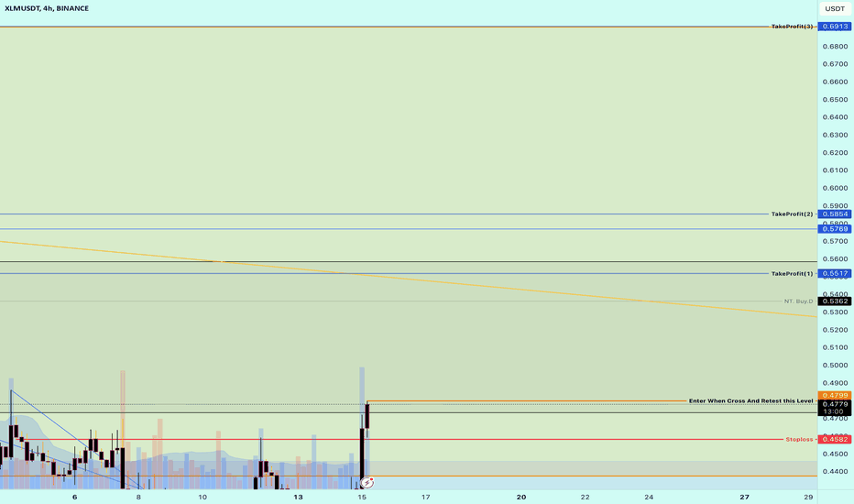
Task: Select the 0.5517 price tag
Action: (x=835, y=273)
